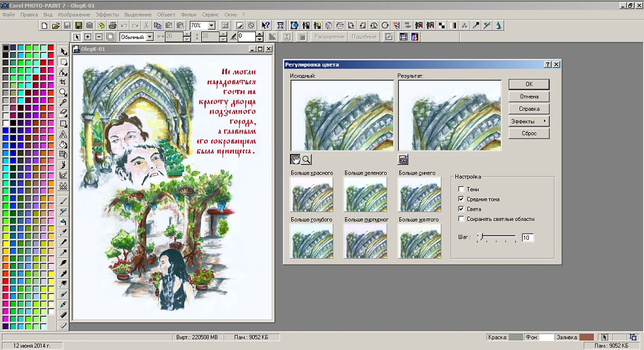Click the full-screen preview toolbar icon

pos(280,26)
